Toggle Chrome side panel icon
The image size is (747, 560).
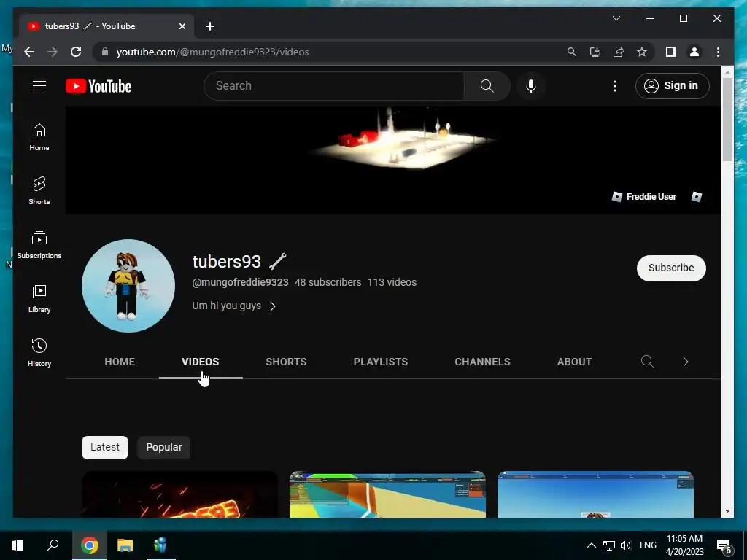(671, 52)
